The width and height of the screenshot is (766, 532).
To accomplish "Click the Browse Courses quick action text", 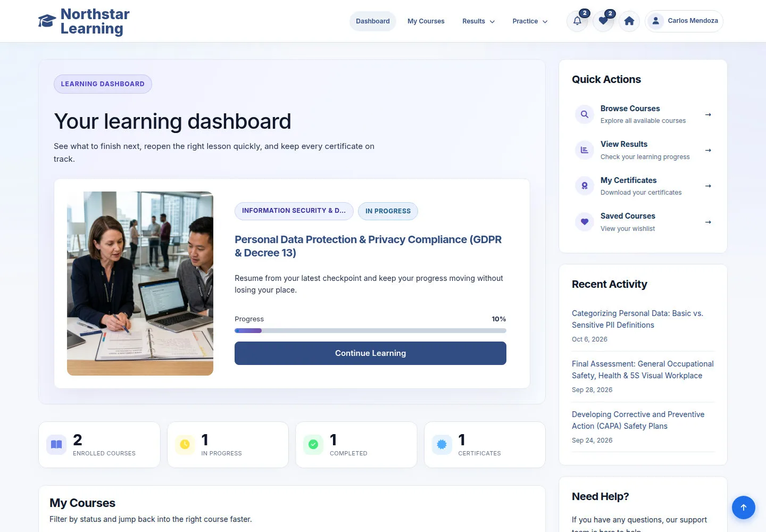I will [x=630, y=109].
